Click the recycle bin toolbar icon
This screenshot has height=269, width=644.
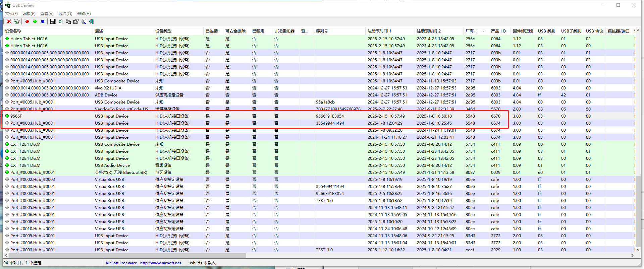17,21
